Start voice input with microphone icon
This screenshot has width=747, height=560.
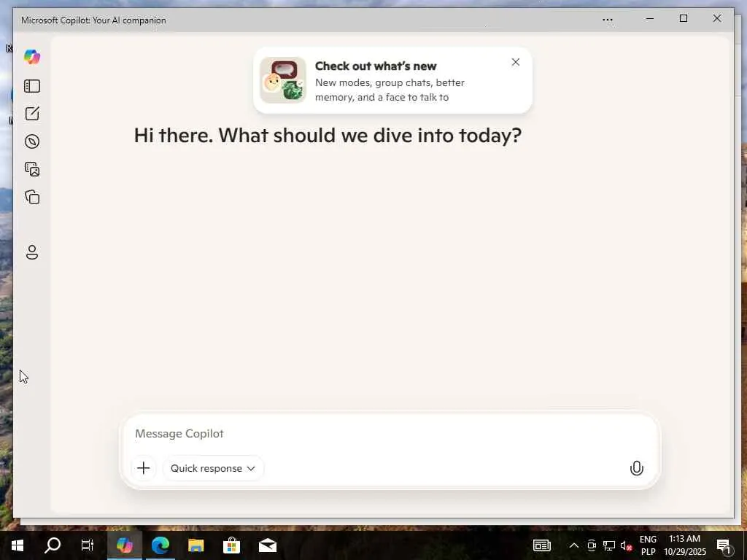pyautogui.click(x=636, y=468)
